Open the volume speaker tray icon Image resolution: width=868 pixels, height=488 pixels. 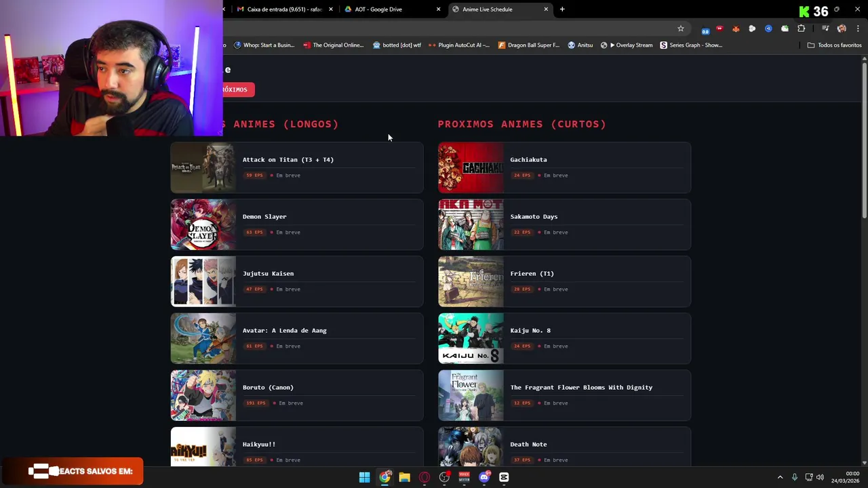820,477
